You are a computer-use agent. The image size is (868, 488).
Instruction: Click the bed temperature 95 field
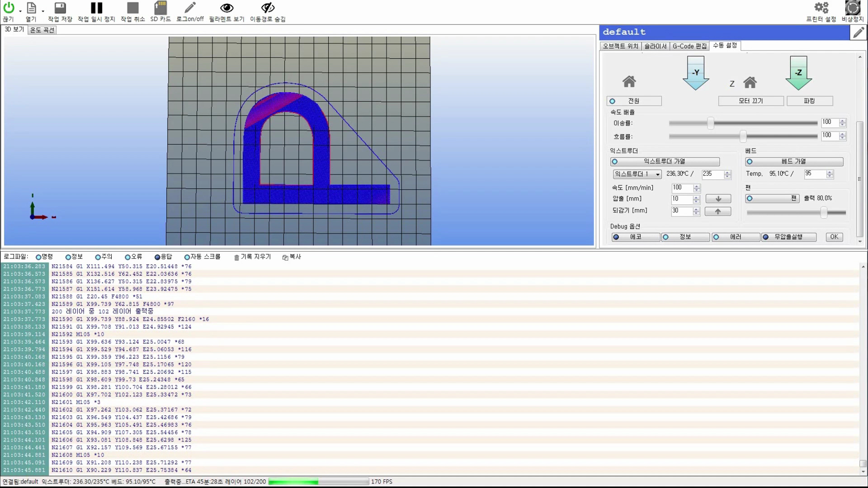815,174
